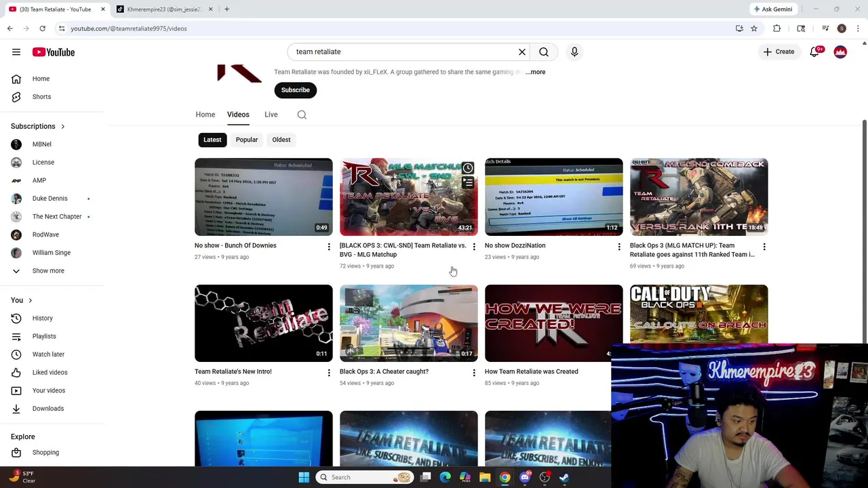Viewport: 868px width, 488px height.
Task: Open Black Ops 3: Is A Cheater caught? title
Action: tap(384, 371)
